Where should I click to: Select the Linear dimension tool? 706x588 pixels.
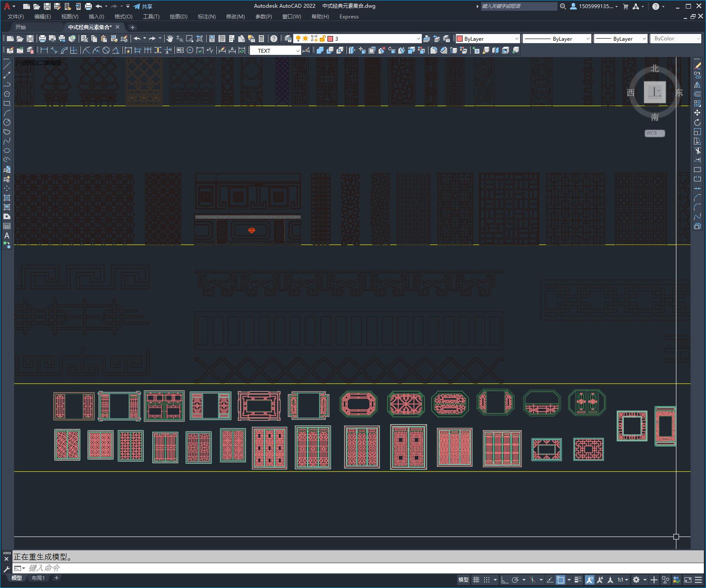point(44,50)
